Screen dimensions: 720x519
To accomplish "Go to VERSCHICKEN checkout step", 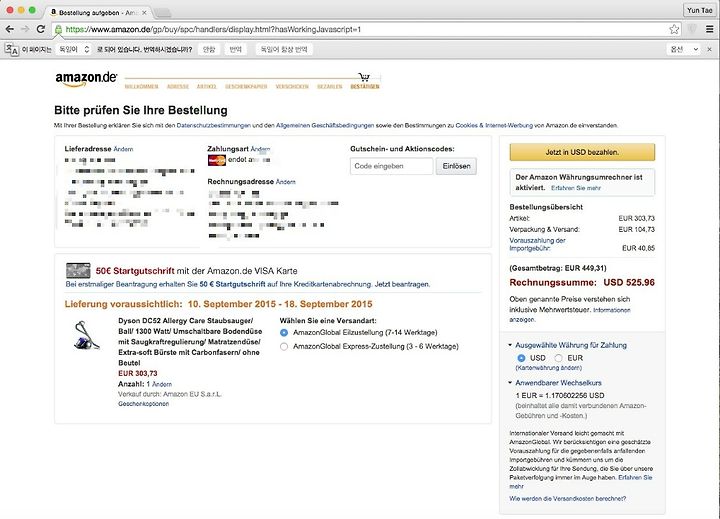I will coord(292,86).
